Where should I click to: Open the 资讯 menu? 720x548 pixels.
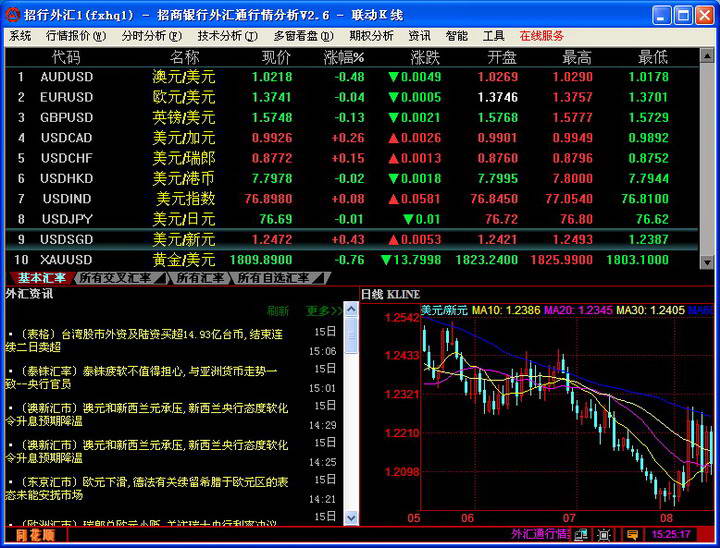coord(420,36)
